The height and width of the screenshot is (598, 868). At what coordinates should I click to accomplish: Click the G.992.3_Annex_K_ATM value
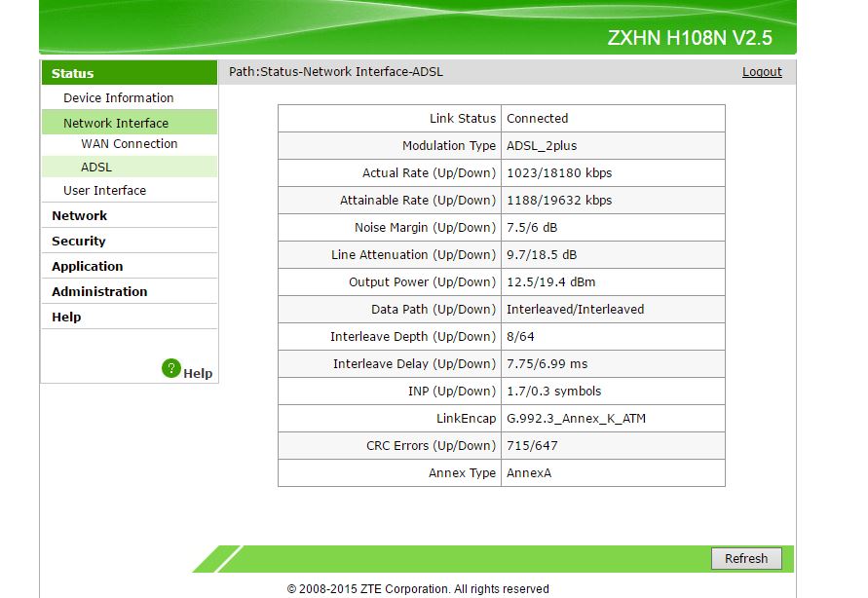[576, 418]
